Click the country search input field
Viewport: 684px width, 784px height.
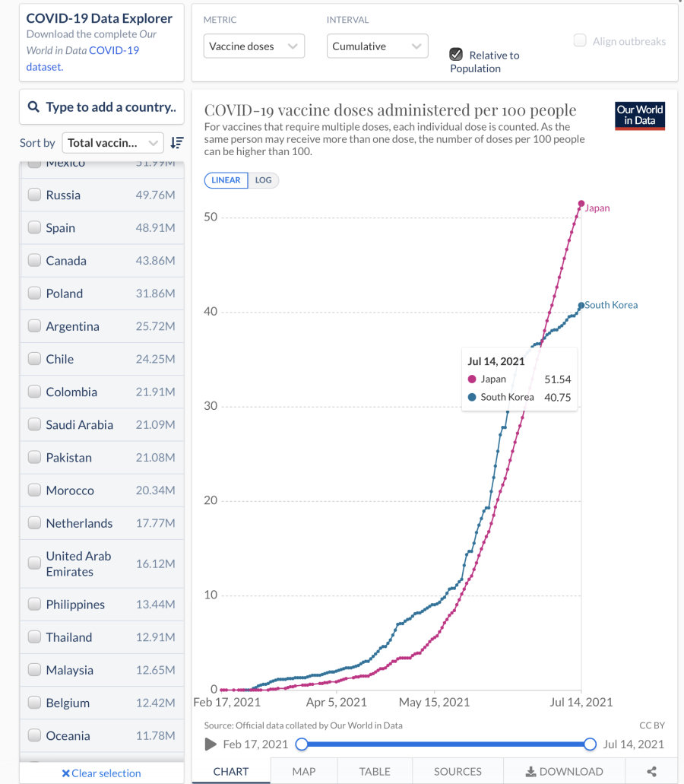pos(110,107)
